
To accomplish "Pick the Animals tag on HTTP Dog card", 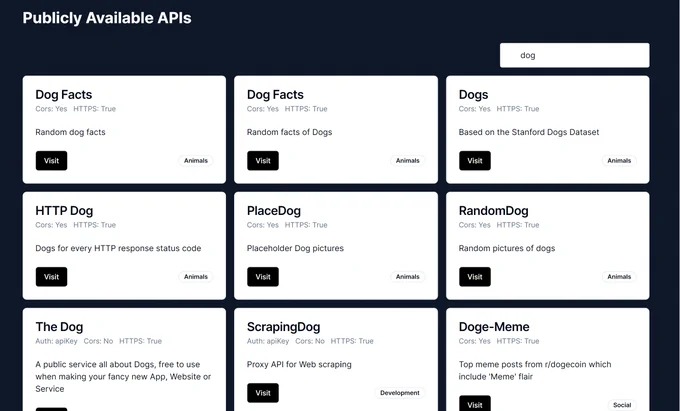I will pos(196,277).
